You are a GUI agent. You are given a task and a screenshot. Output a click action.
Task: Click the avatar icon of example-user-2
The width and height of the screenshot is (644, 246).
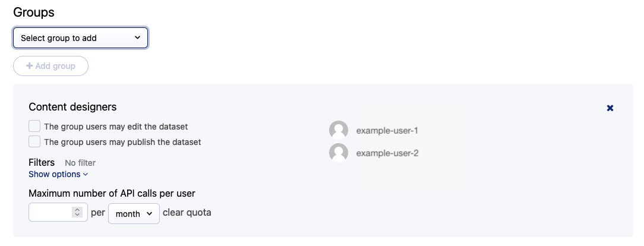(339, 153)
